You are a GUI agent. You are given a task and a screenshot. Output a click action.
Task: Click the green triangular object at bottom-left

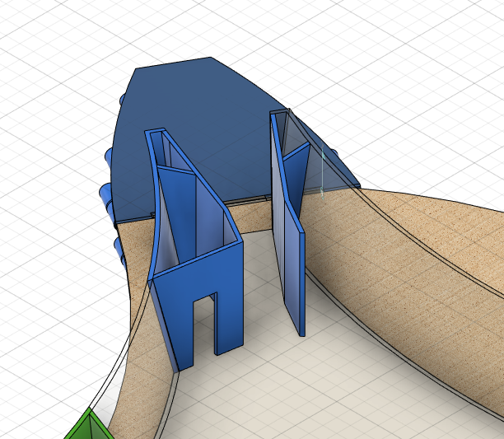pos(88,427)
